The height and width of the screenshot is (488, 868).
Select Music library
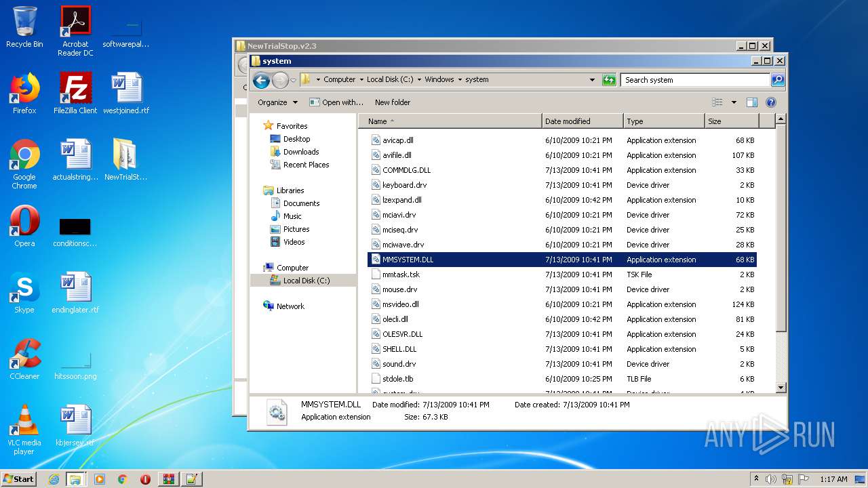click(x=292, y=216)
